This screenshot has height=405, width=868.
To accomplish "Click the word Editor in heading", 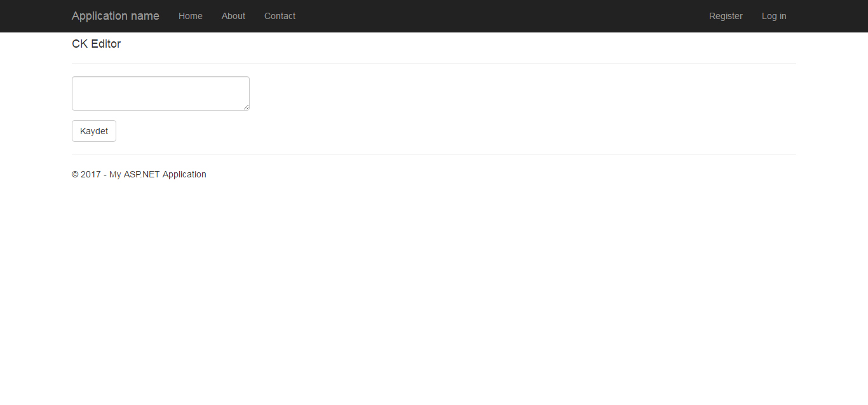I will coord(105,44).
